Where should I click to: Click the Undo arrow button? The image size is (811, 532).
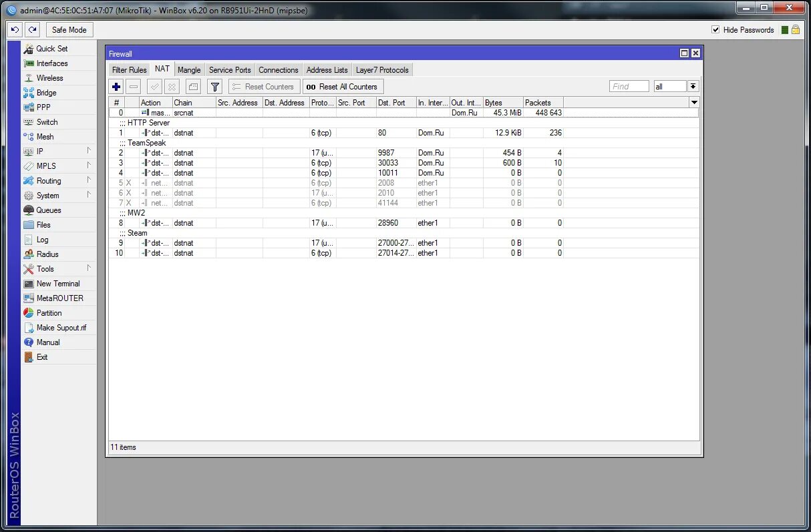15,30
